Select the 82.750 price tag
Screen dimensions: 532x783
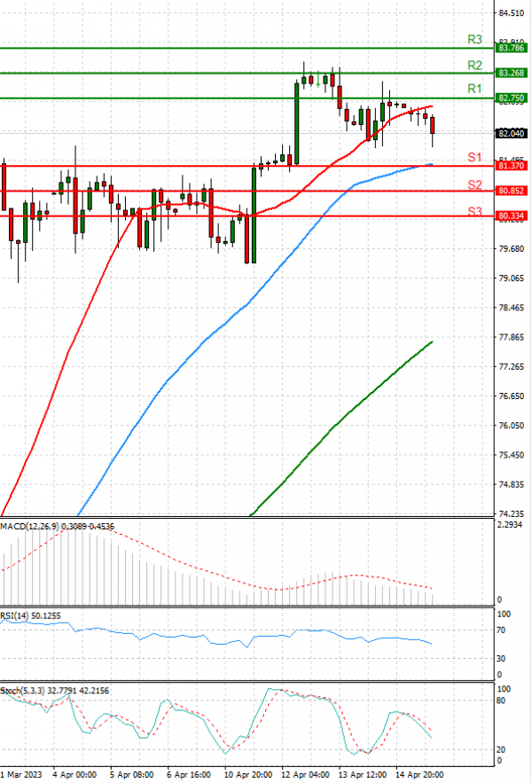pos(511,98)
